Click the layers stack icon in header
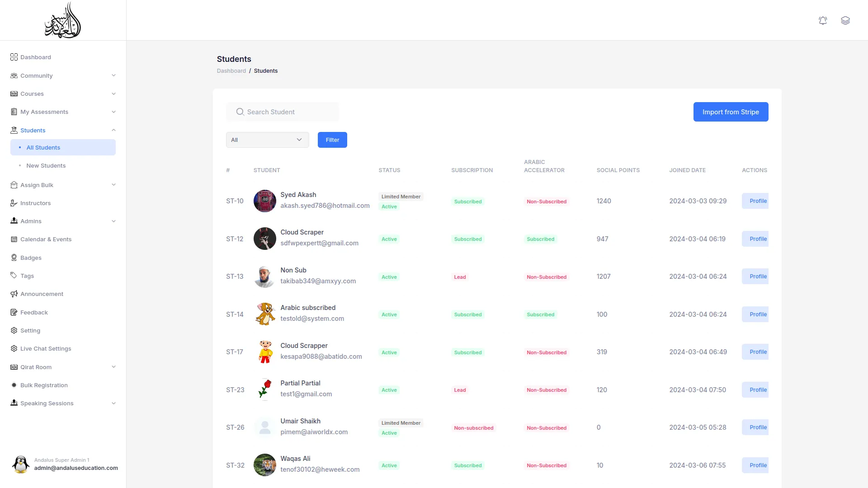868x488 pixels. pyautogui.click(x=845, y=21)
